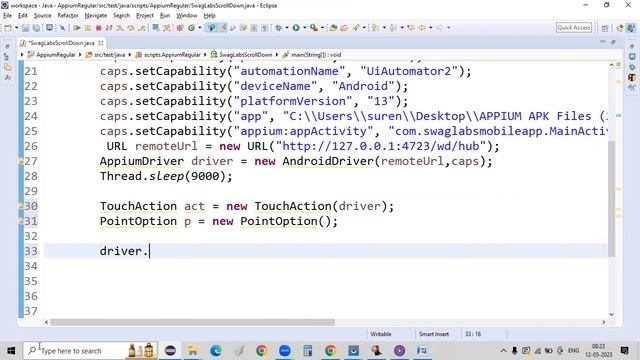The height and width of the screenshot is (360, 640).
Task: Click the warning marker on line 27
Action: tap(20, 161)
